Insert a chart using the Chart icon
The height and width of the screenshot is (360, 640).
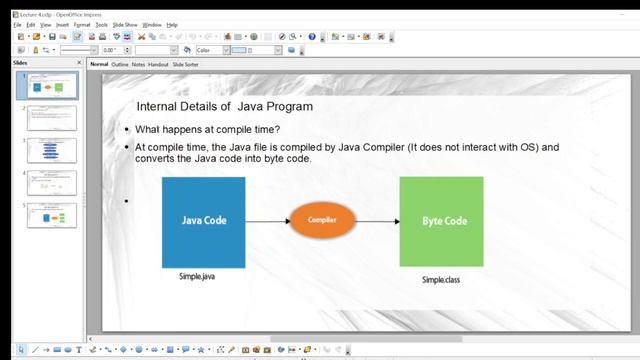[x=227, y=37]
